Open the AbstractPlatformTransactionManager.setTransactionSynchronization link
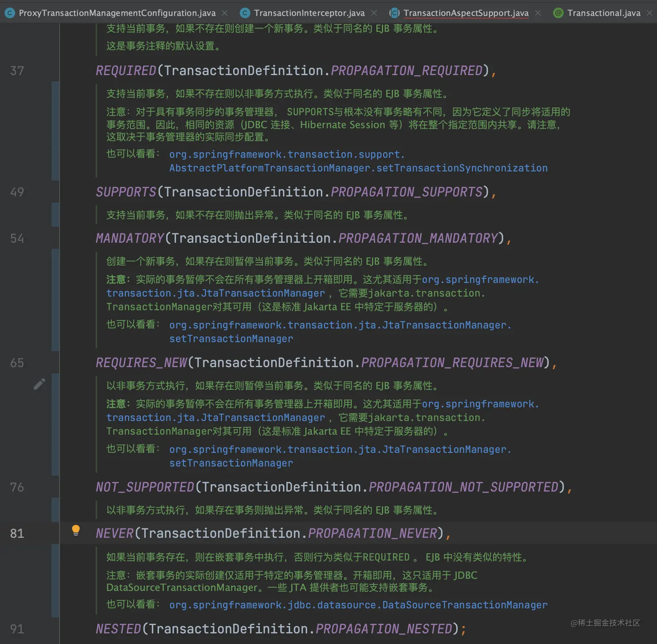Viewport: 657px width, 644px height. pyautogui.click(x=358, y=168)
